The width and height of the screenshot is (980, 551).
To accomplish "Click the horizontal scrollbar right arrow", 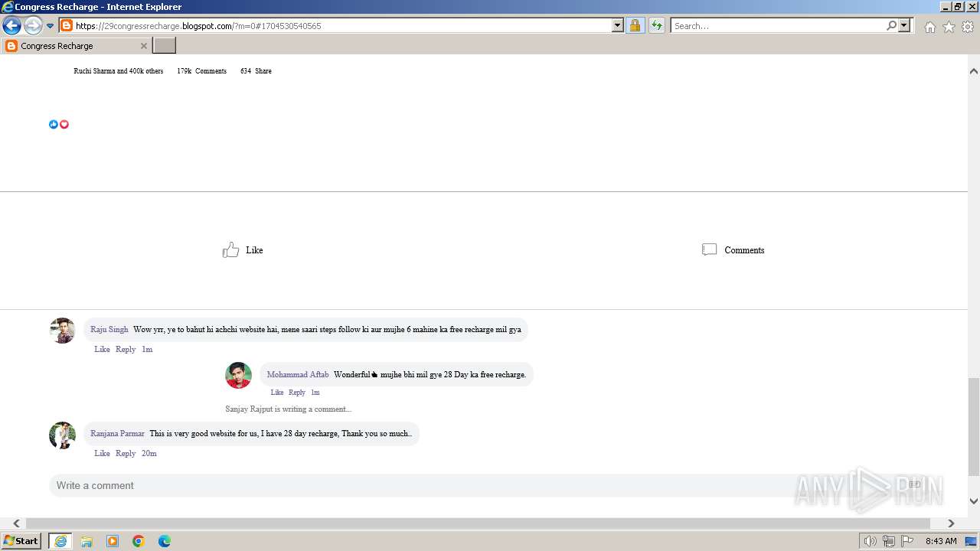I will [x=951, y=523].
